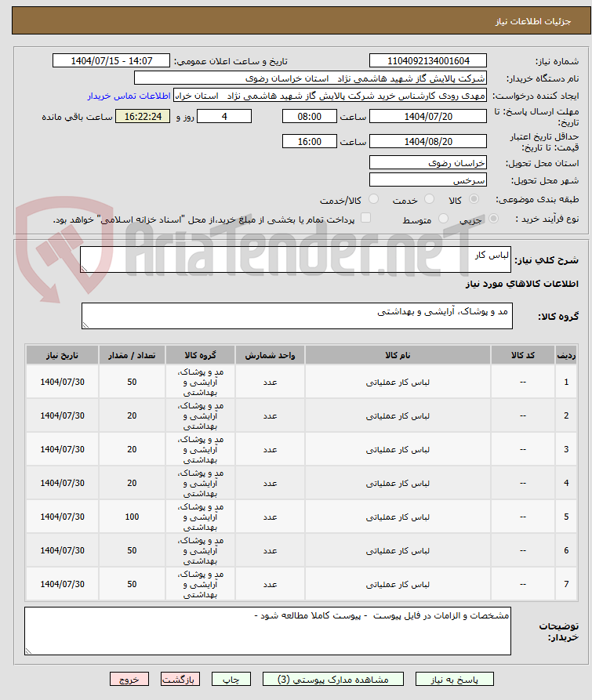Image resolution: width=592 pixels, height=700 pixels.
Task: Click item name in row 6
Action: click(x=398, y=551)
